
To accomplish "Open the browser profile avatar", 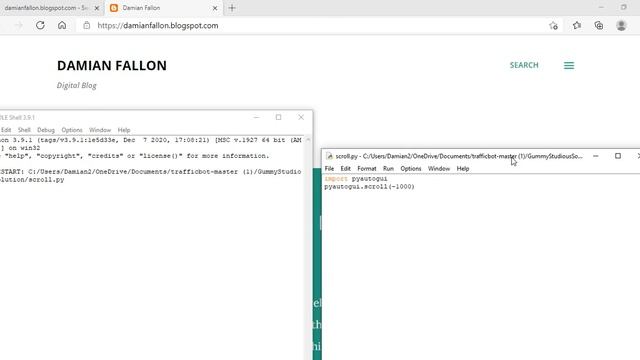I will pyautogui.click(x=621, y=25).
